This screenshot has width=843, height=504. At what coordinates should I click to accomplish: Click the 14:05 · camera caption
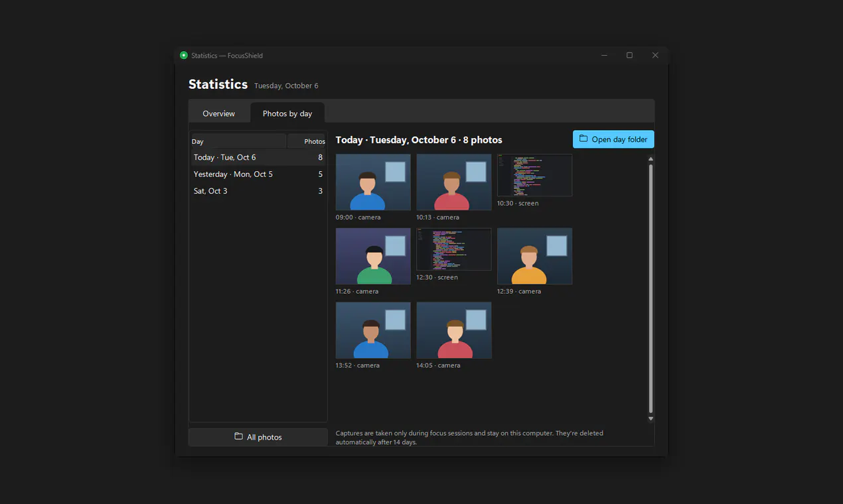438,365
